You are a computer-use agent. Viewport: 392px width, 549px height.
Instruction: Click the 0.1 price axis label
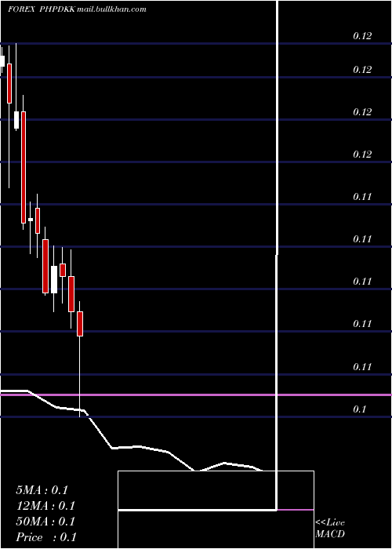[x=359, y=409]
